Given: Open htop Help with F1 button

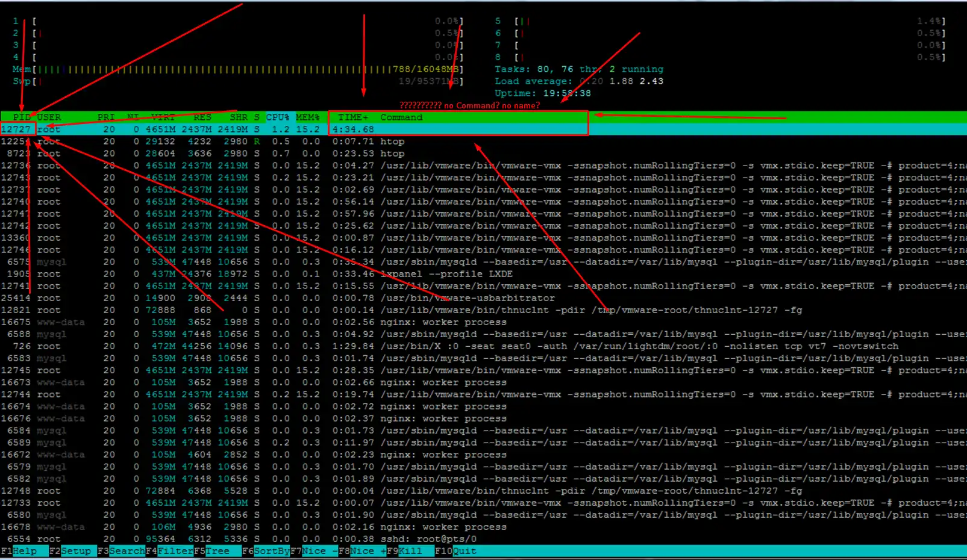Looking at the screenshot, I should click(19, 551).
